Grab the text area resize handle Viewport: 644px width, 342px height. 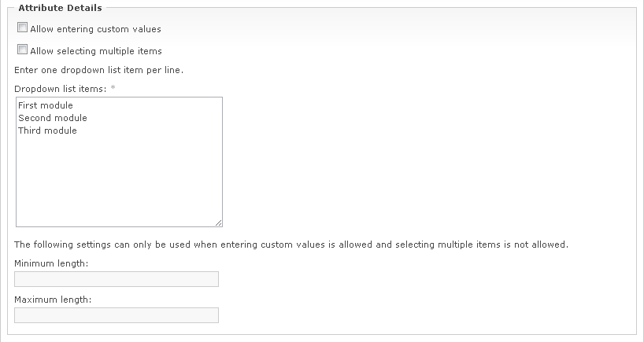219,222
